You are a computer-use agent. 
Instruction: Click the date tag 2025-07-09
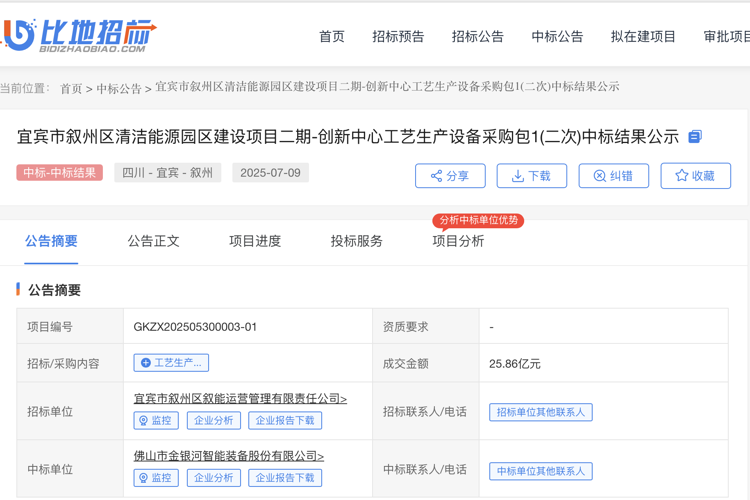(270, 173)
